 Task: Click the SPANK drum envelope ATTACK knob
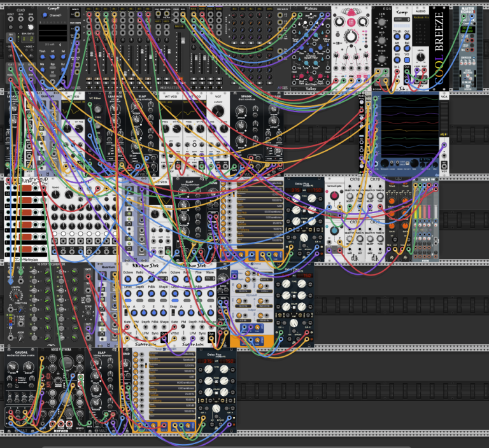[x=241, y=109]
